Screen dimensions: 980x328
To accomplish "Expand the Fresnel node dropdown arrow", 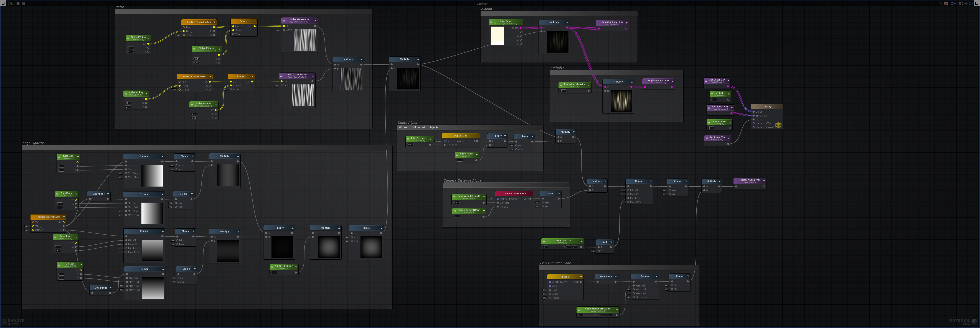I will pyautogui.click(x=581, y=277).
